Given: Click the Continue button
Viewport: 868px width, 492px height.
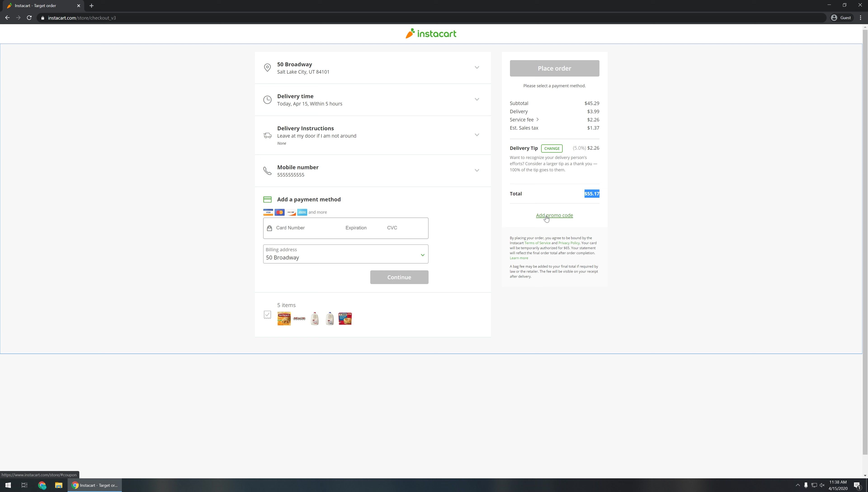Looking at the screenshot, I should pos(399,277).
